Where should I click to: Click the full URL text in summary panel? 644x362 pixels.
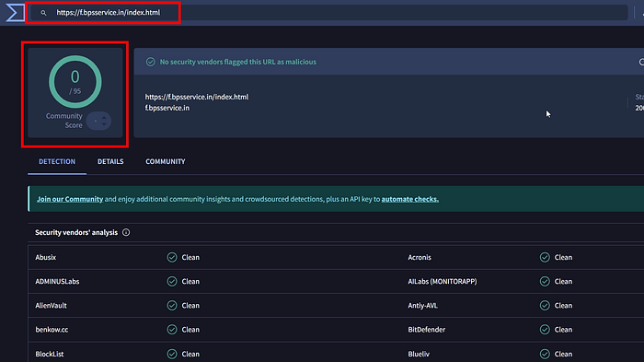(197, 97)
